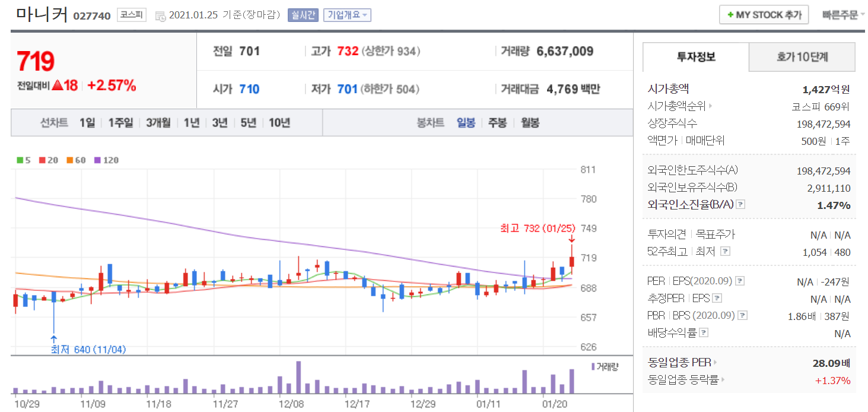Select the 투자정보 tab
Viewport: 868px width, 412px height.
coord(696,57)
